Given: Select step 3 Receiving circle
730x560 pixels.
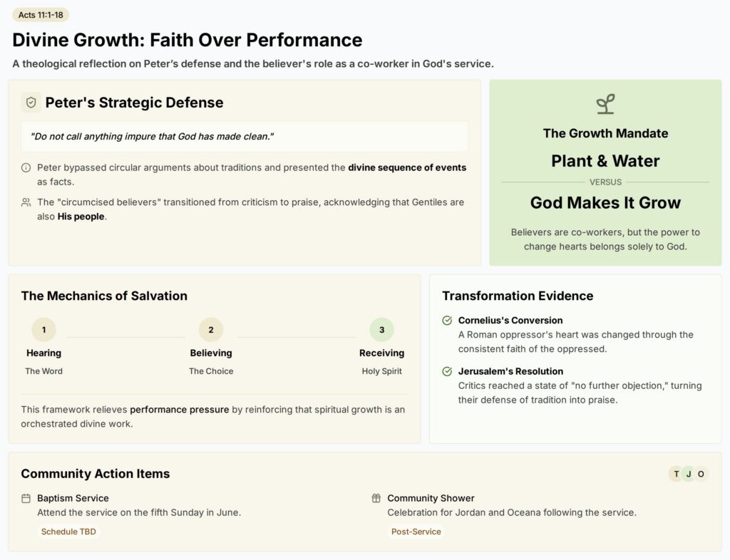Looking at the screenshot, I should (x=382, y=330).
